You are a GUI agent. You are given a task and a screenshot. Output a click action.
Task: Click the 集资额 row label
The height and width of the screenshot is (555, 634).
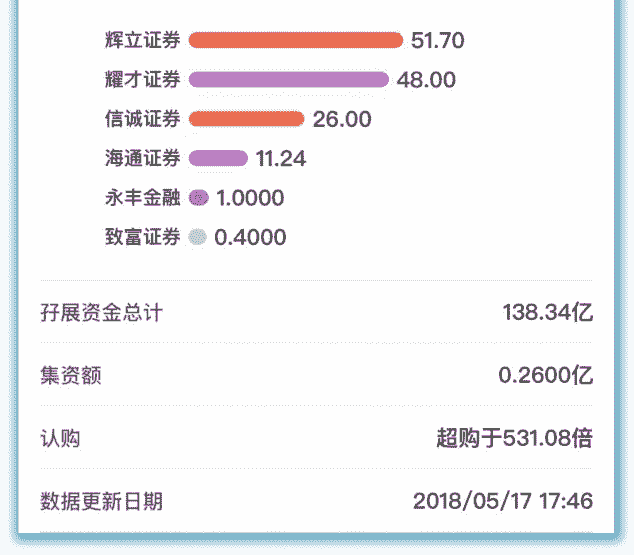(x=71, y=376)
